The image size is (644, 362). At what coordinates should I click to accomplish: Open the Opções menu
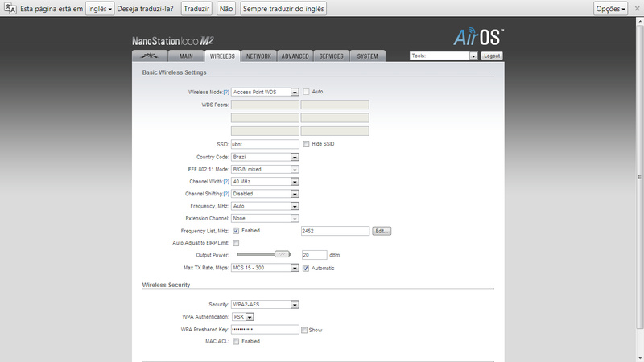pyautogui.click(x=610, y=9)
